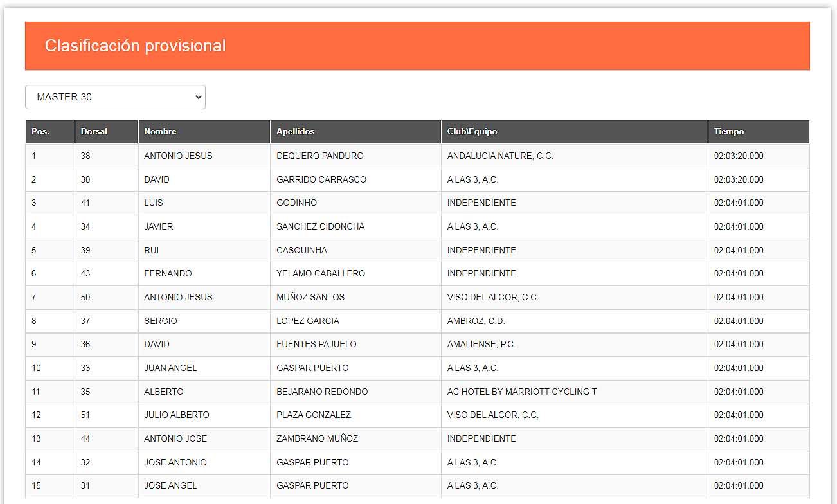This screenshot has height=504, width=837.
Task: Select surname DEQUERO PANDURO
Action: point(320,156)
